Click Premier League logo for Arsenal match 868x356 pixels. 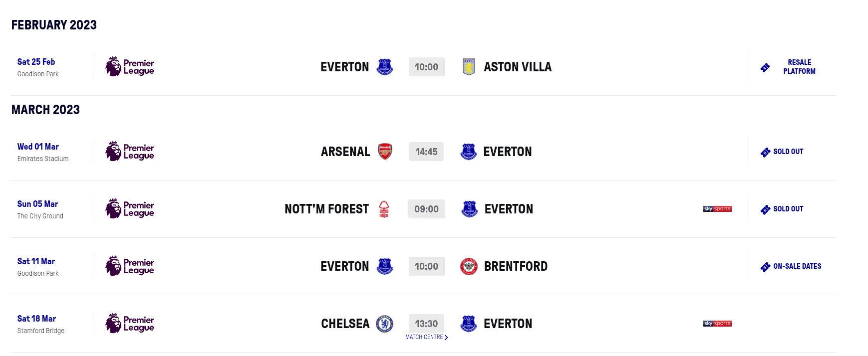coord(130,152)
